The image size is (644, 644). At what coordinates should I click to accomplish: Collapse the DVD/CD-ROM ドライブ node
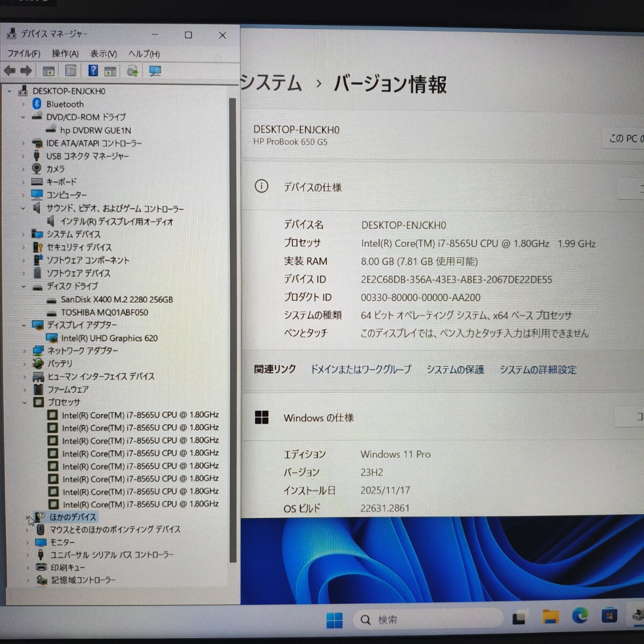(x=23, y=117)
